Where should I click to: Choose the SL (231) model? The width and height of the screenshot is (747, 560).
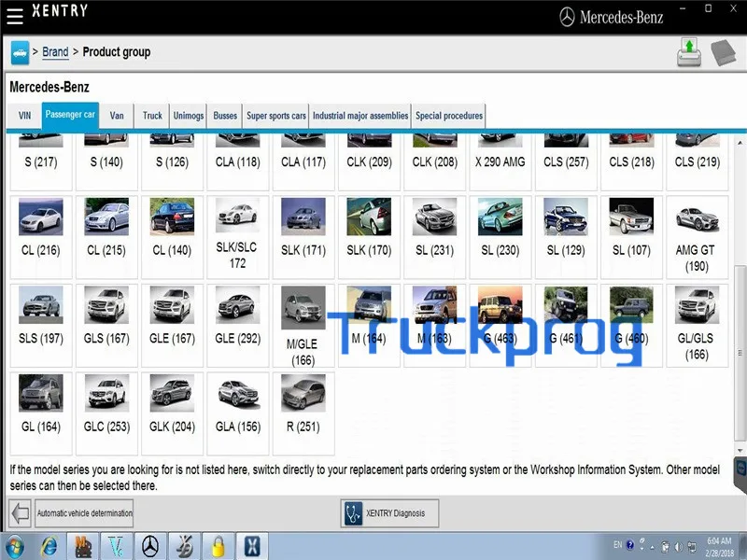[434, 237]
